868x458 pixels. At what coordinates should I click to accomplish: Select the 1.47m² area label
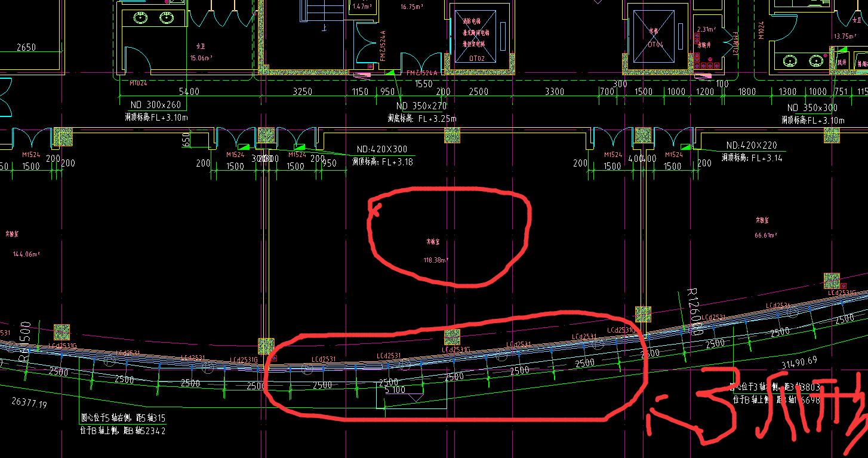(362, 7)
